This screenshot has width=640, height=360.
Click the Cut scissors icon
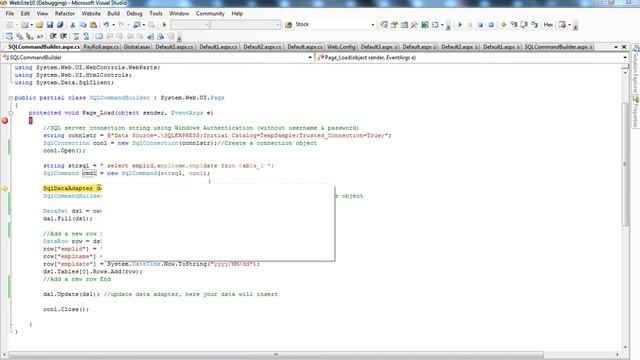pos(73,25)
